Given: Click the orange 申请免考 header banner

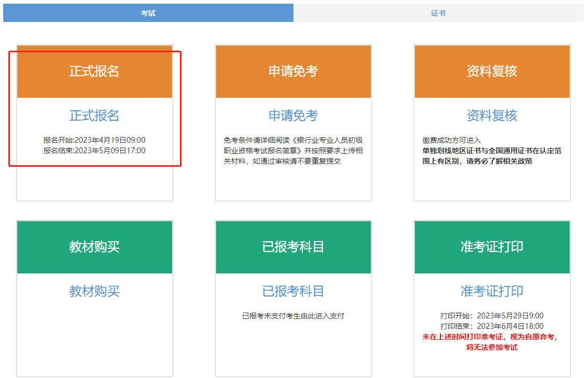Looking at the screenshot, I should pos(293,72).
